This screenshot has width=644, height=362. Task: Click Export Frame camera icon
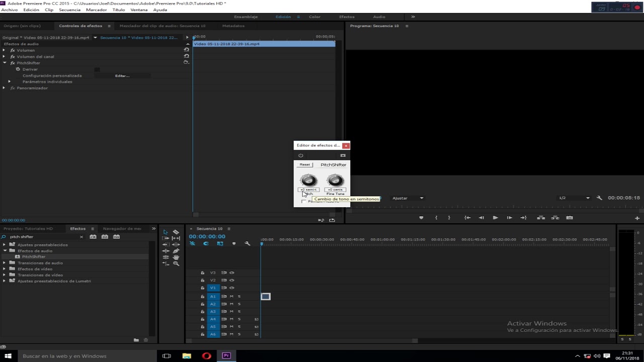570,218
